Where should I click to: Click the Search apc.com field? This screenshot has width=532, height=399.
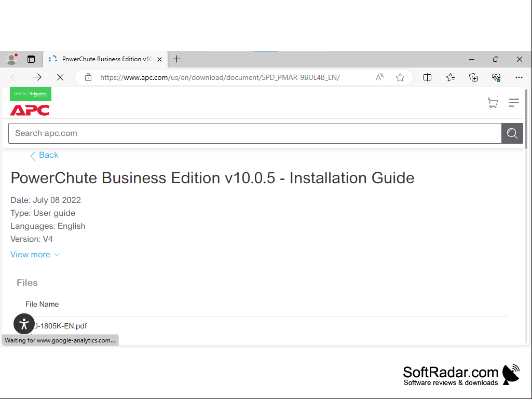click(255, 133)
